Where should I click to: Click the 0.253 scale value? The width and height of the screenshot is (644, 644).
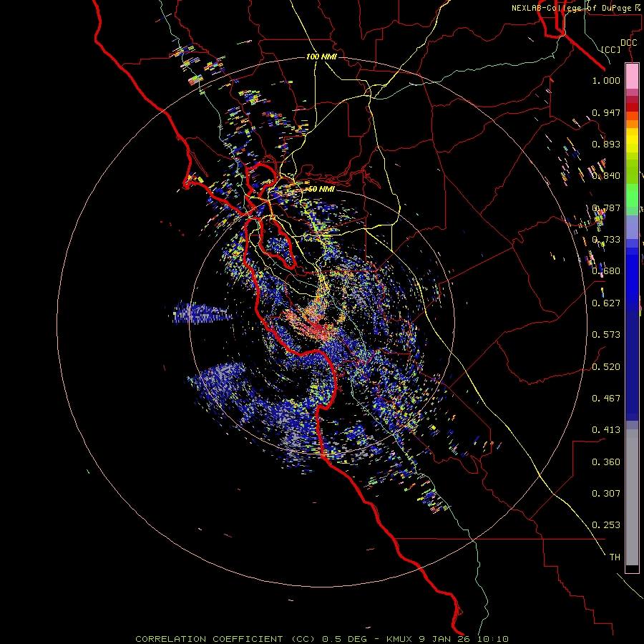tap(606, 525)
